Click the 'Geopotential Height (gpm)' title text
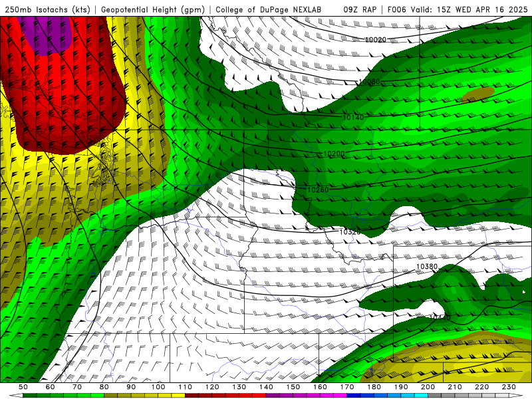 point(153,9)
